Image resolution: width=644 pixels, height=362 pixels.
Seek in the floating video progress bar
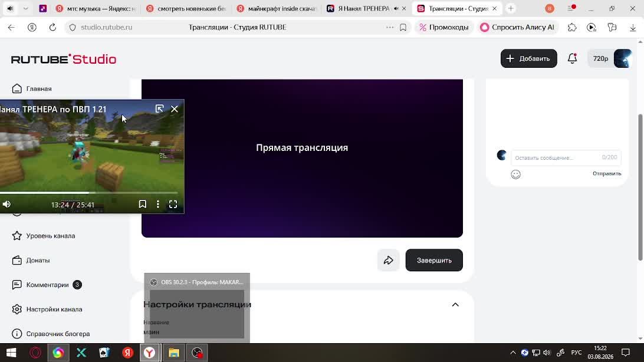pos(88,192)
